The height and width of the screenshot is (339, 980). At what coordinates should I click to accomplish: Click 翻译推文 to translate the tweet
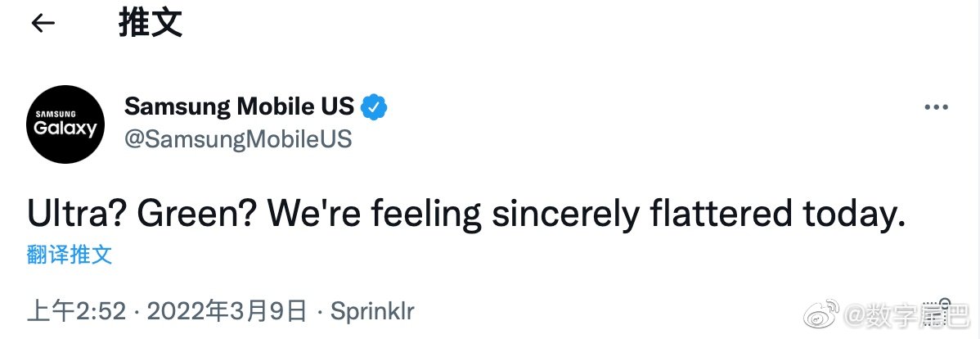click(70, 254)
